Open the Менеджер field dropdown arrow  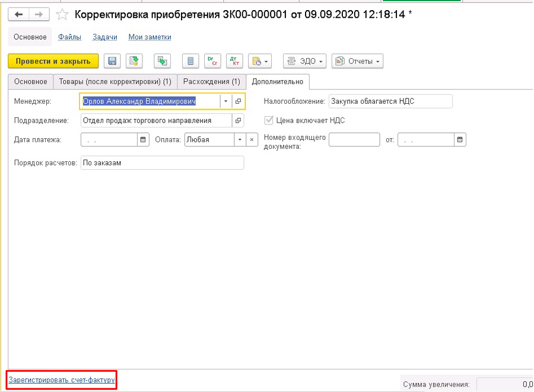pos(225,101)
